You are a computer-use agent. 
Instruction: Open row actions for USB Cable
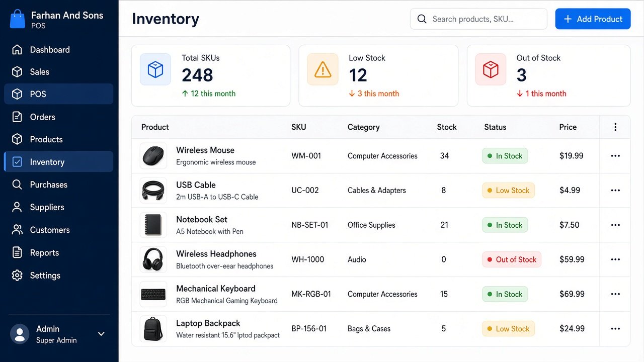tap(615, 191)
